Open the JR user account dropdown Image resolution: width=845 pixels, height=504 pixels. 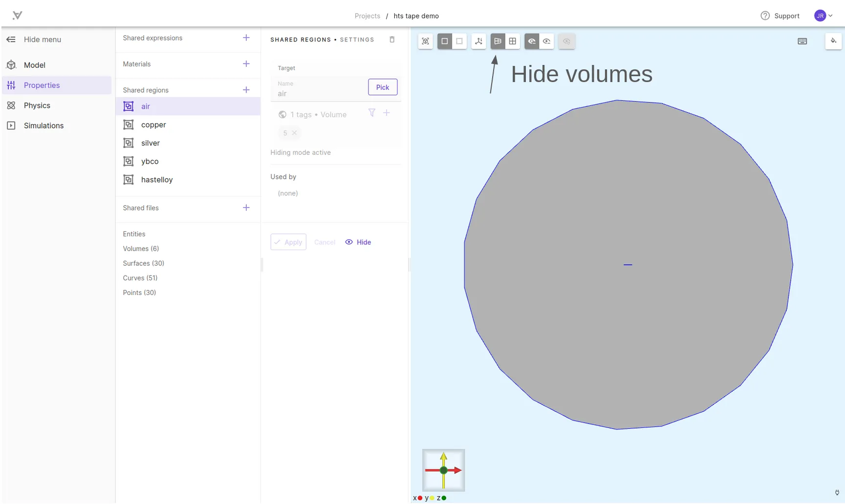(x=823, y=16)
